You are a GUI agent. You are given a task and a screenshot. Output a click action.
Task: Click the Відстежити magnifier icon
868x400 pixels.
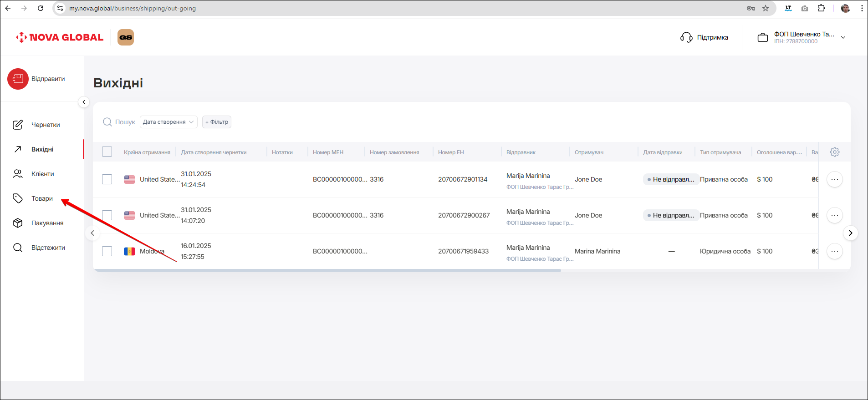(x=18, y=248)
